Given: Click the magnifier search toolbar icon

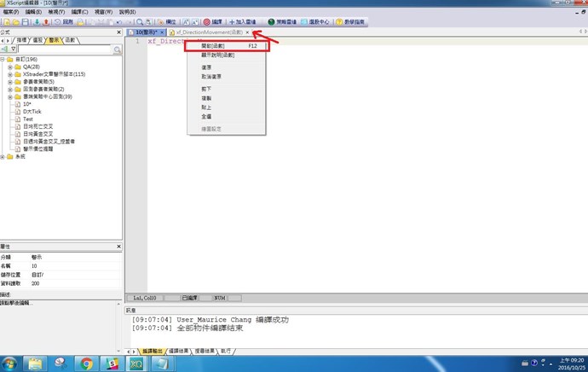Looking at the screenshot, I should [140, 22].
